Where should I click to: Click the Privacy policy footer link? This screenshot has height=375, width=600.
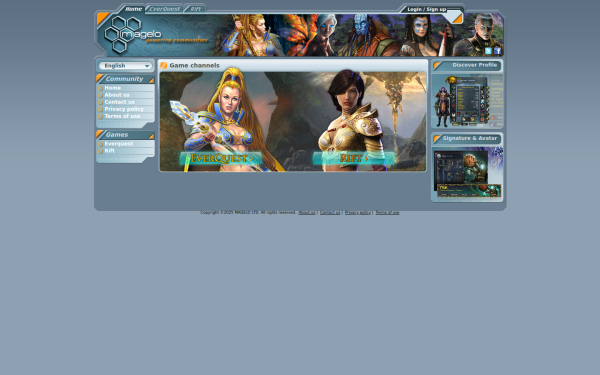pos(358,213)
